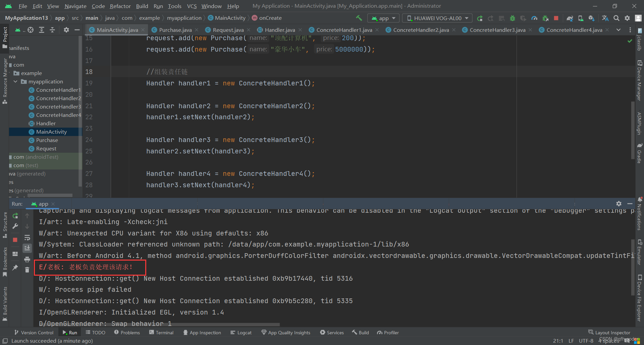This screenshot has width=644, height=345.
Task: Select ConcreteHandler2 in the project tree
Action: pyautogui.click(x=58, y=98)
